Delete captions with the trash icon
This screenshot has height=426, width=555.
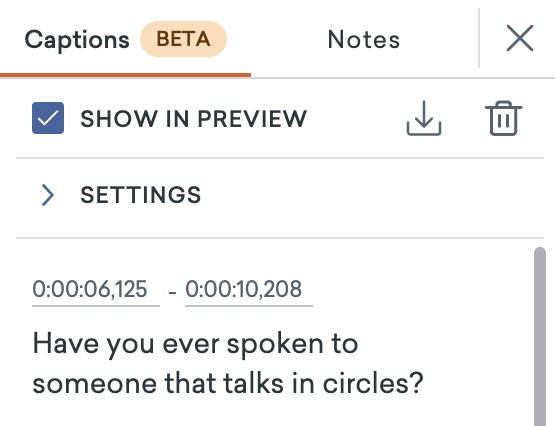[x=503, y=118]
